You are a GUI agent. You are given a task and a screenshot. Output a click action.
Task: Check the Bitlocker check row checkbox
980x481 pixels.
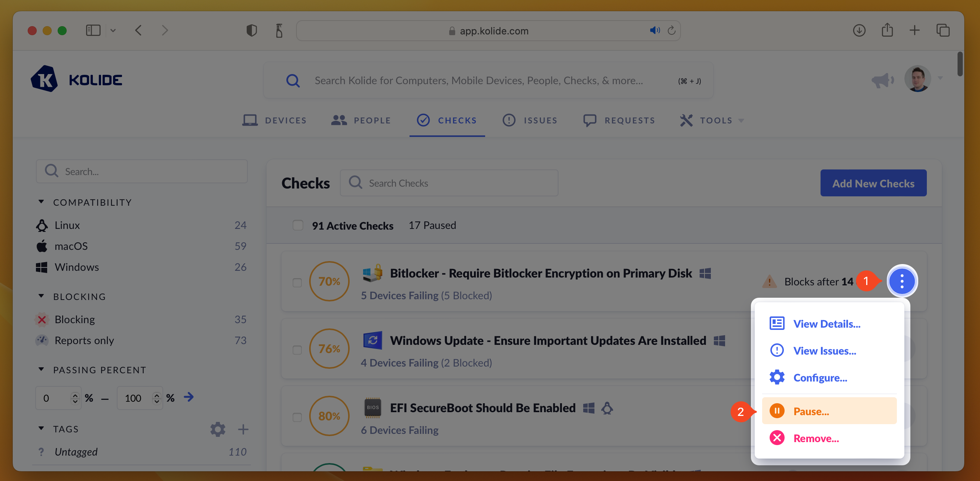pyautogui.click(x=297, y=282)
